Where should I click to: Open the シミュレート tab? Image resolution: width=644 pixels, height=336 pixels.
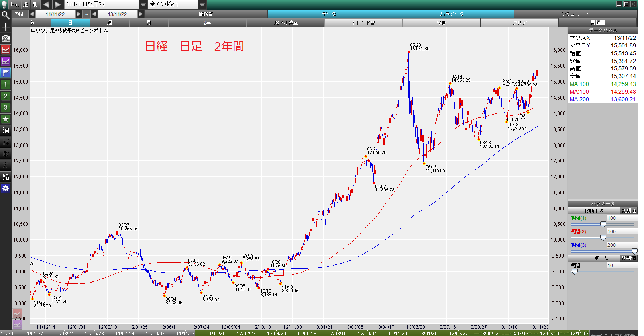click(x=575, y=14)
